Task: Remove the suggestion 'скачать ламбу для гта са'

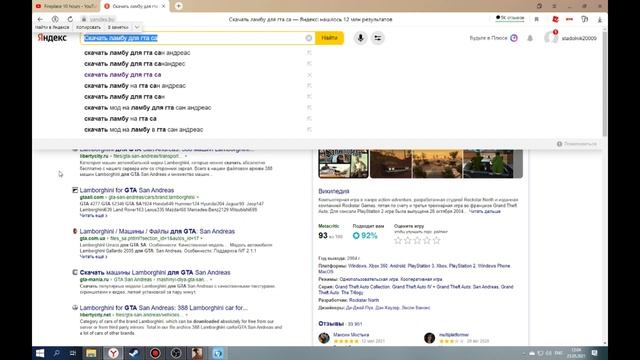Action: pos(309,75)
